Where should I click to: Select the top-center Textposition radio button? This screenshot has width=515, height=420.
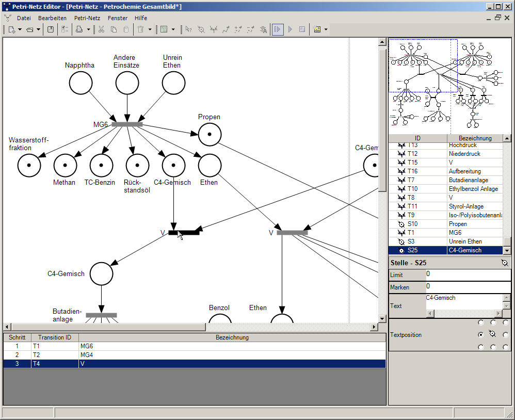(493, 322)
